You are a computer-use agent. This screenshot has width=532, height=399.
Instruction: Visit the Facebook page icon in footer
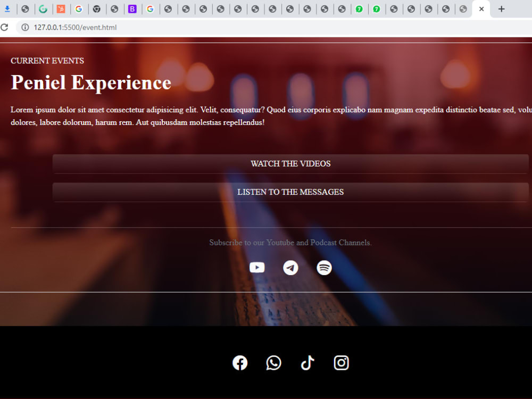(240, 363)
